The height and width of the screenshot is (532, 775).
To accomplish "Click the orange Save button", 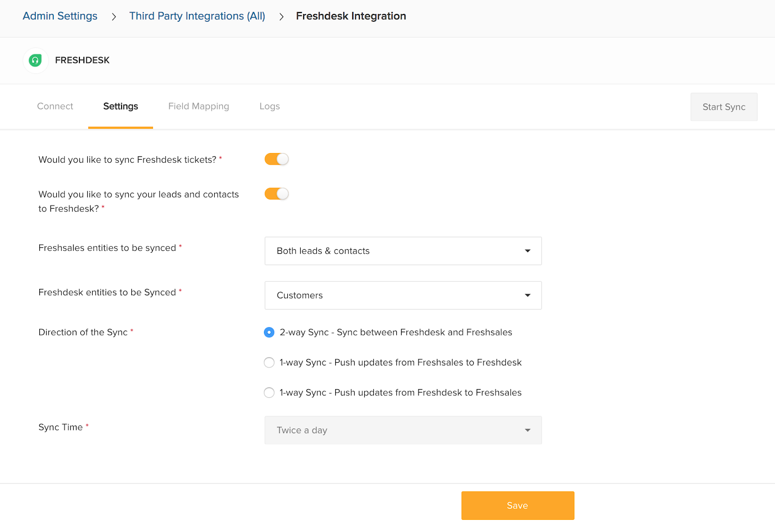I will pos(518,506).
